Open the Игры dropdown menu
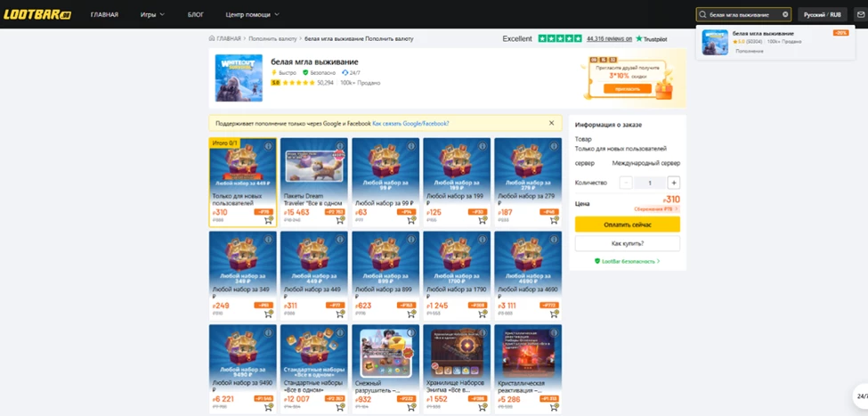This screenshot has width=868, height=416. (x=153, y=14)
